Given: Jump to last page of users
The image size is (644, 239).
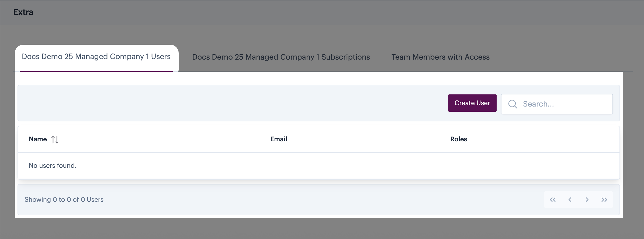Looking at the screenshot, I should click(x=604, y=200).
